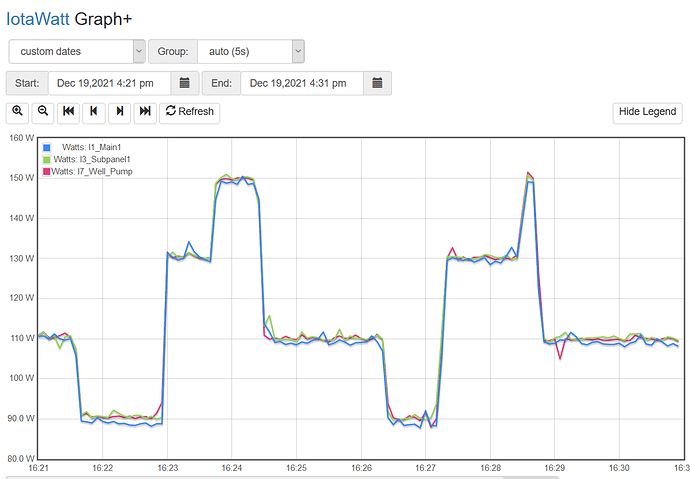Click the 16:21 time axis label
The width and height of the screenshot is (690, 479).
38,468
